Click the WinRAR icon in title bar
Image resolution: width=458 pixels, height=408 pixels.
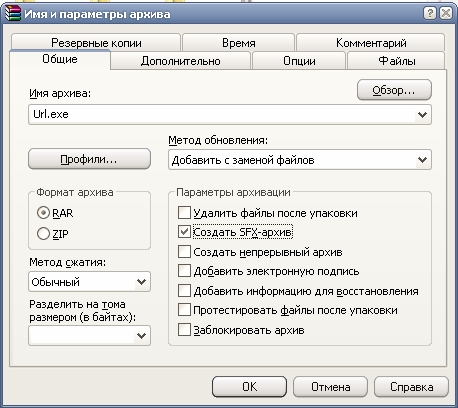(13, 14)
